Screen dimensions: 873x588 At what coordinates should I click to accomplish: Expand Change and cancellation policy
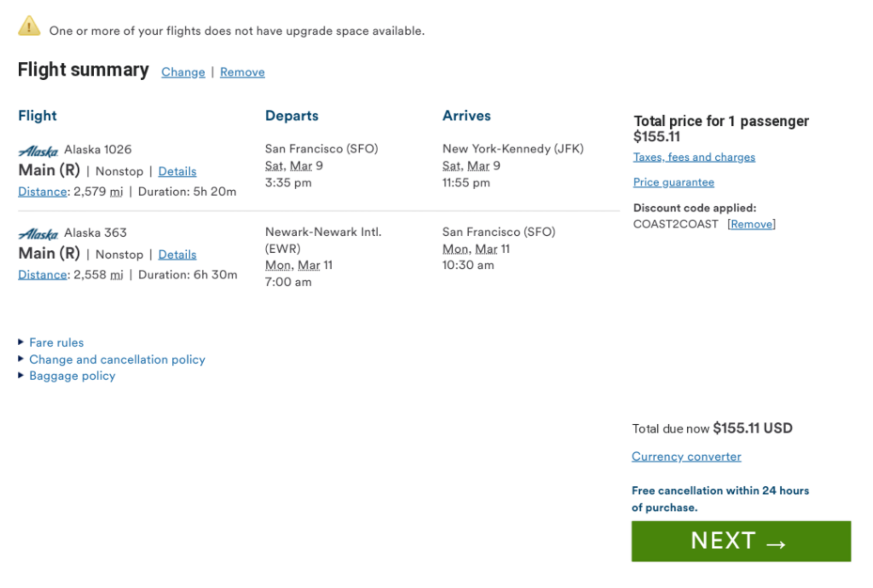coord(117,359)
